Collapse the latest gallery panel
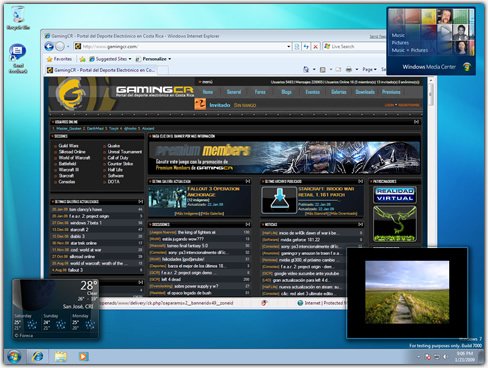This screenshot has width=488, height=368. 248,181
